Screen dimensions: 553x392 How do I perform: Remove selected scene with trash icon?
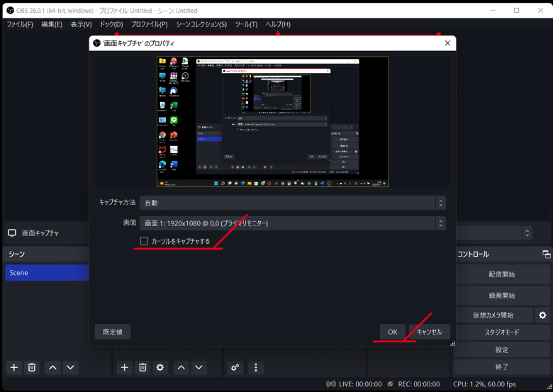click(x=32, y=367)
